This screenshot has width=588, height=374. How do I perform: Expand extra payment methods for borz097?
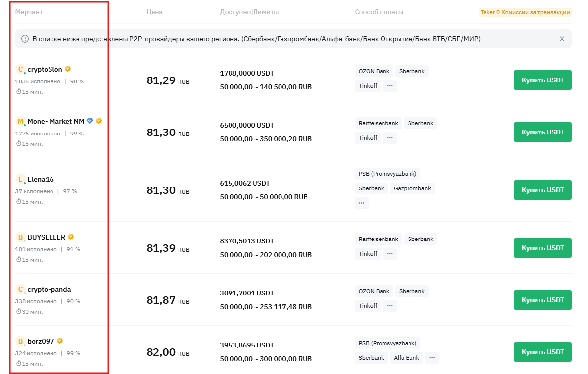(432, 358)
